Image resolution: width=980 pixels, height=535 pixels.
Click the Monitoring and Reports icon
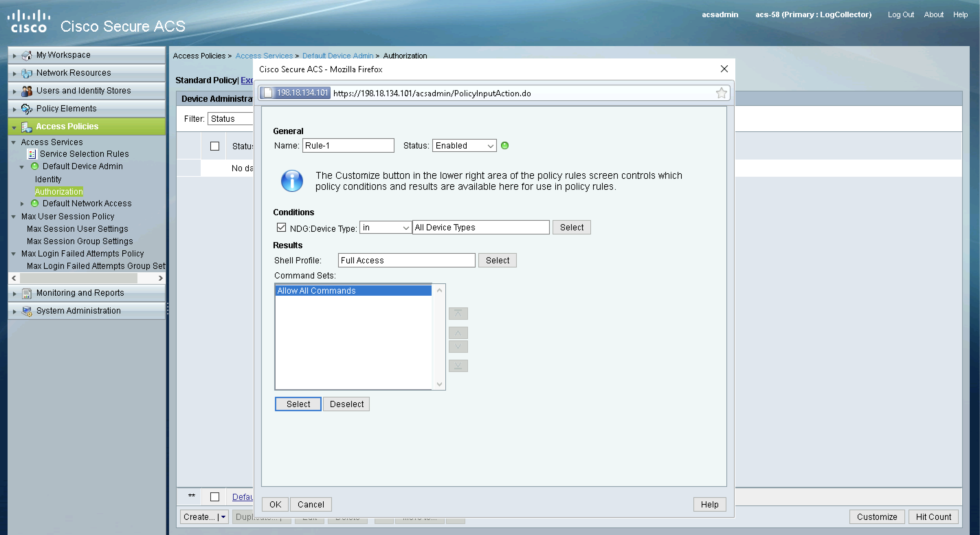point(27,293)
